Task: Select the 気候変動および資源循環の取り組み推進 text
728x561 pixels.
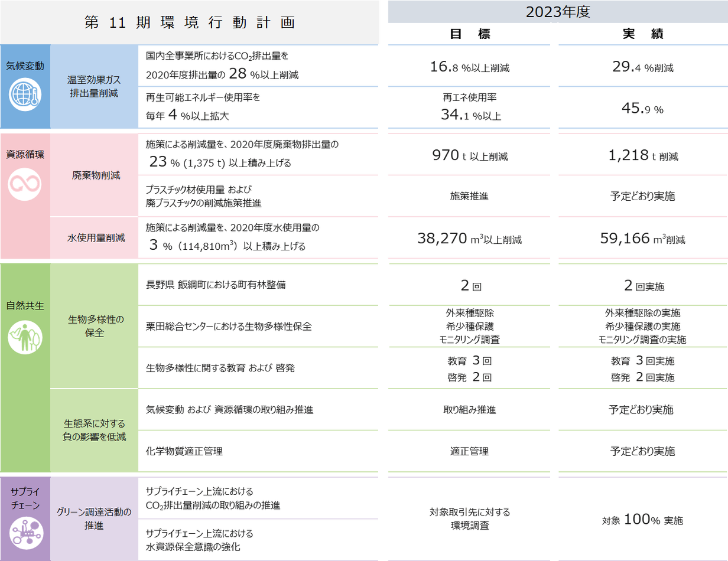Action: 229,409
